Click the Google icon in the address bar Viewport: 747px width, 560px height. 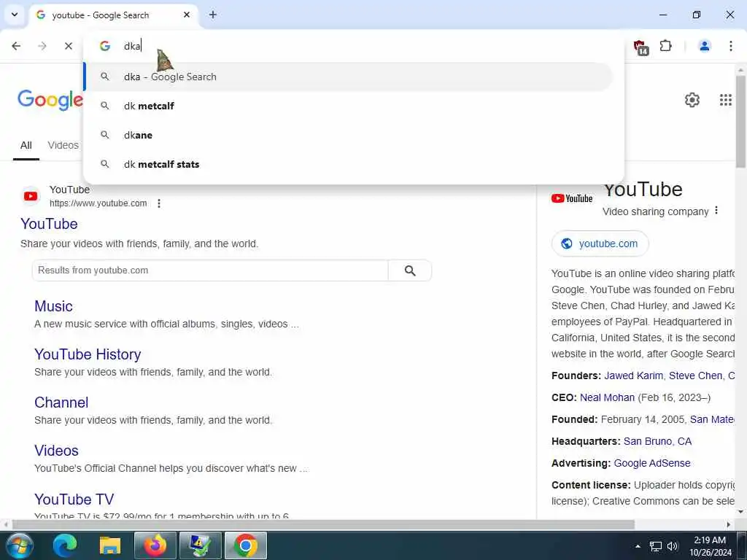coord(105,46)
